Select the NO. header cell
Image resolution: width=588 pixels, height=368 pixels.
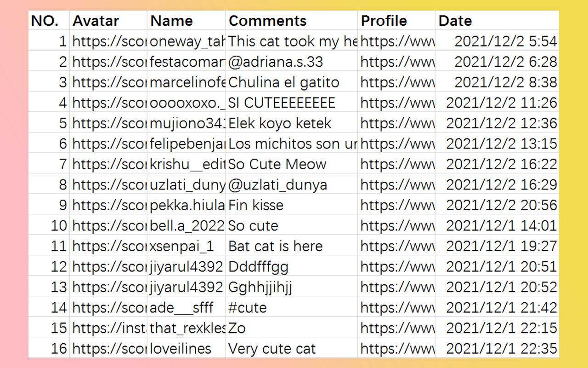click(49, 21)
